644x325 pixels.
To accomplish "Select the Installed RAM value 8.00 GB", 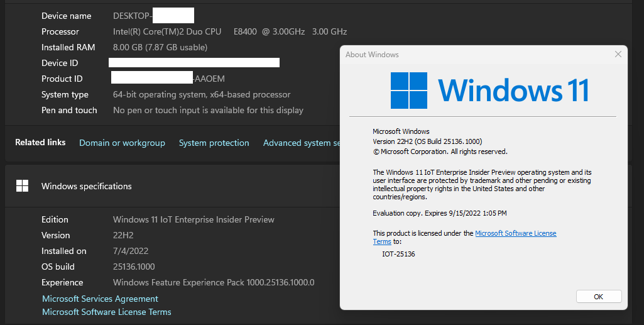I will (x=160, y=47).
